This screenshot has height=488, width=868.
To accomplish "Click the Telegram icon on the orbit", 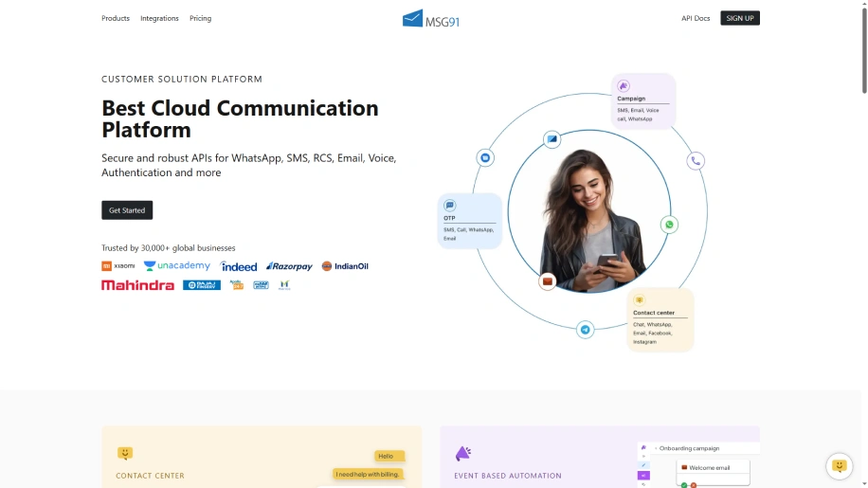I will [586, 330].
